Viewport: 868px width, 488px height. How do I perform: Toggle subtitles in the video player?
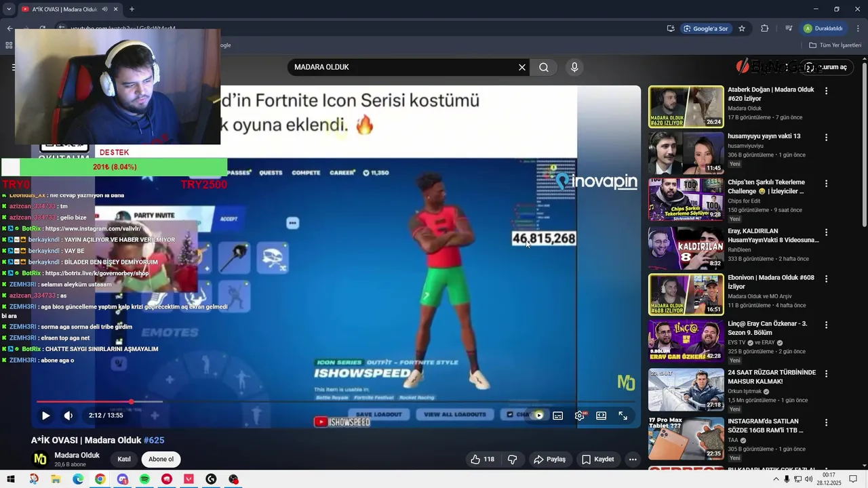[x=558, y=415]
